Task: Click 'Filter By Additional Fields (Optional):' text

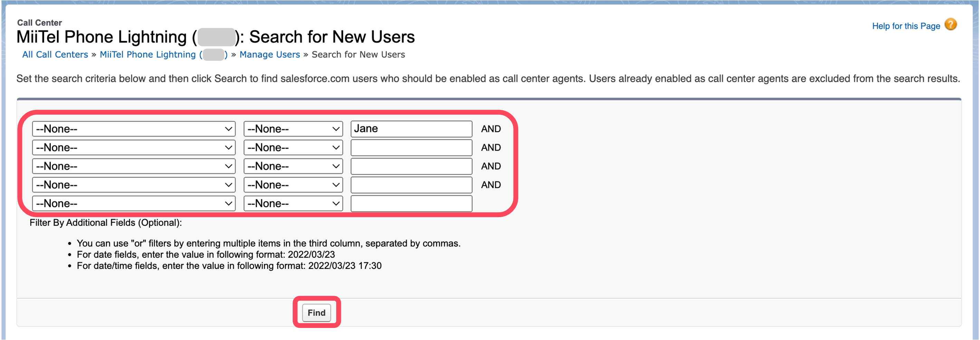Action: (x=106, y=223)
